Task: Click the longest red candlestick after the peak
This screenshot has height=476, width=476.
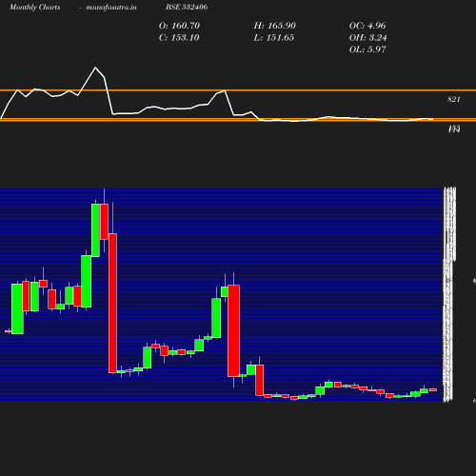Action: (x=112, y=303)
